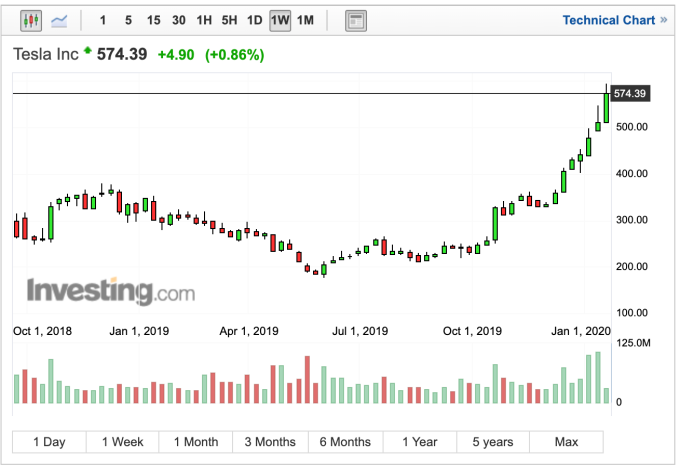This screenshot has width=680, height=469.
Task: Click the Jul 1, 2019 date label
Action: 360,331
